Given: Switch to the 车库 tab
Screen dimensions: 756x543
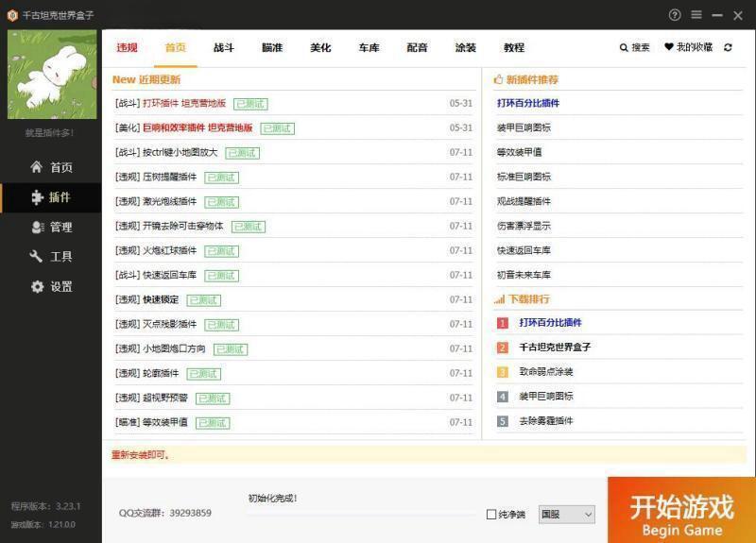Looking at the screenshot, I should pyautogui.click(x=369, y=48).
